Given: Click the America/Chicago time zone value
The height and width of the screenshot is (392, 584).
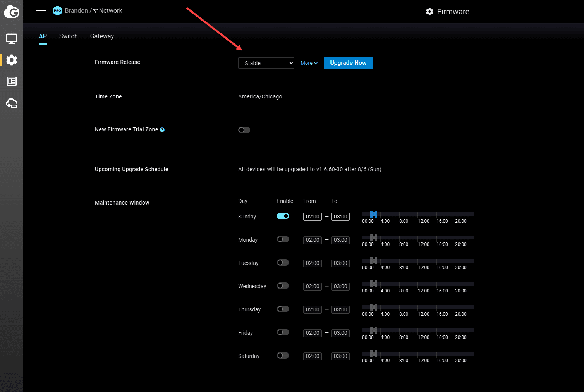Looking at the screenshot, I should tap(260, 96).
